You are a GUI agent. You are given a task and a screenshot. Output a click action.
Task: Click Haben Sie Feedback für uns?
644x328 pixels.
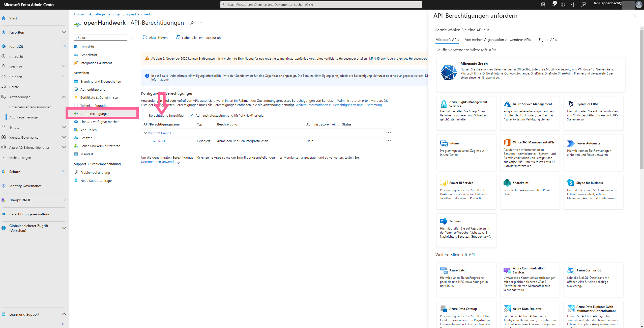[x=200, y=38]
